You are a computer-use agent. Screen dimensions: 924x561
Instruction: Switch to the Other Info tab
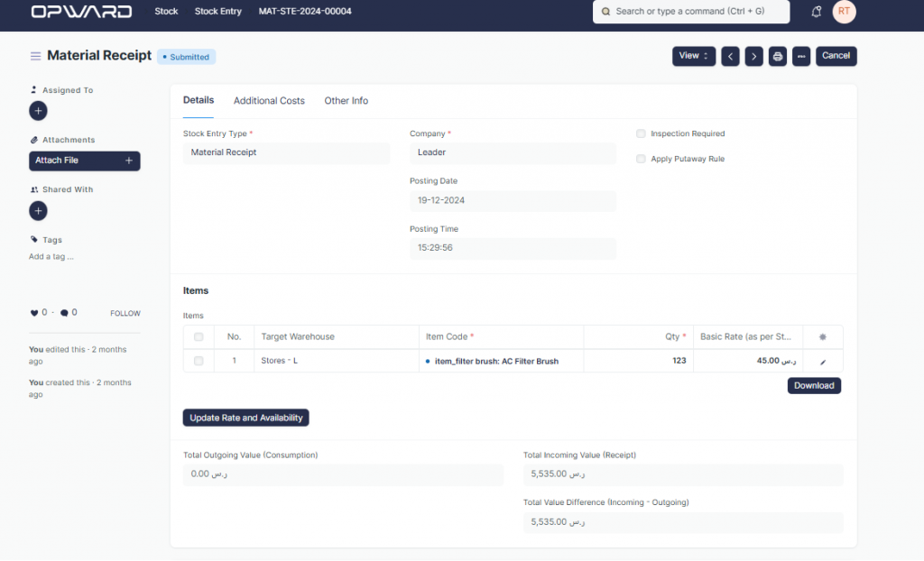click(x=346, y=101)
